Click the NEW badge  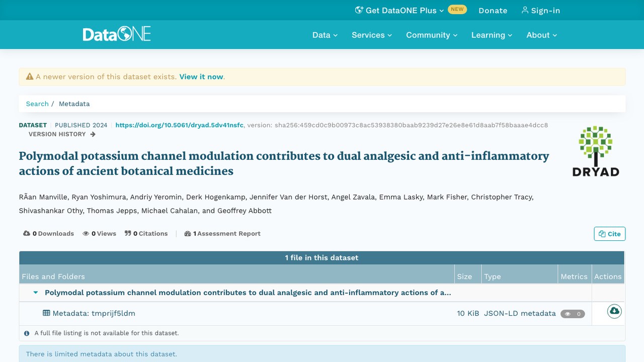point(457,9)
